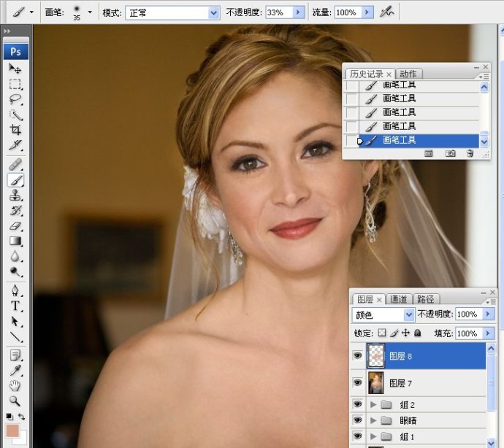Viewport: 504px width, 448px height.
Task: Select the Brush tool in toolbox
Action: pyautogui.click(x=15, y=180)
